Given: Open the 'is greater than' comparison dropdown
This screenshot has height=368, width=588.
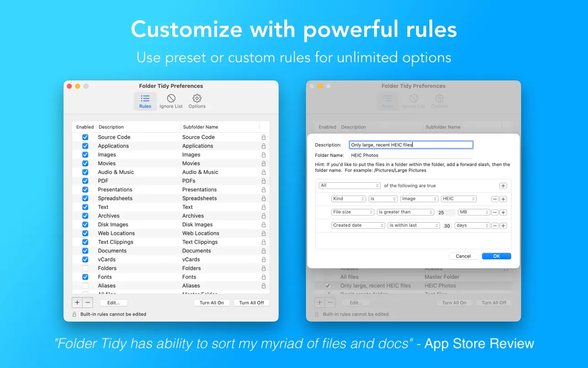Looking at the screenshot, I should click(406, 212).
